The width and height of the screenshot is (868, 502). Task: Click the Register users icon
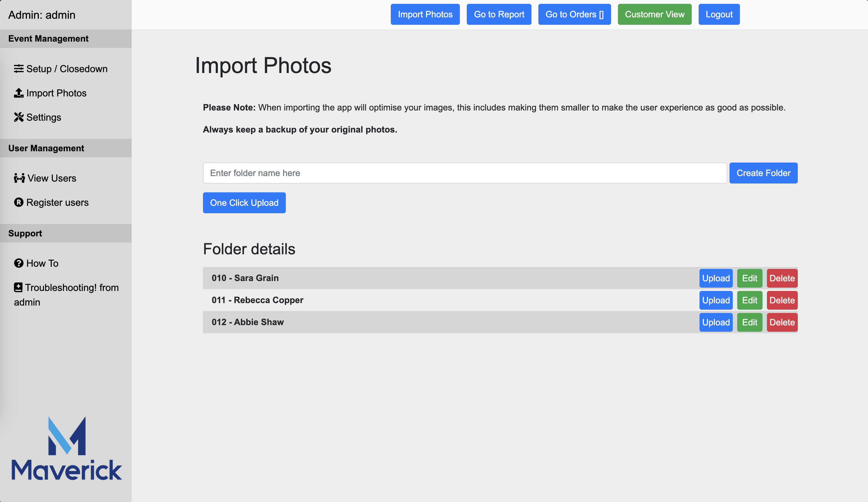[18, 202]
